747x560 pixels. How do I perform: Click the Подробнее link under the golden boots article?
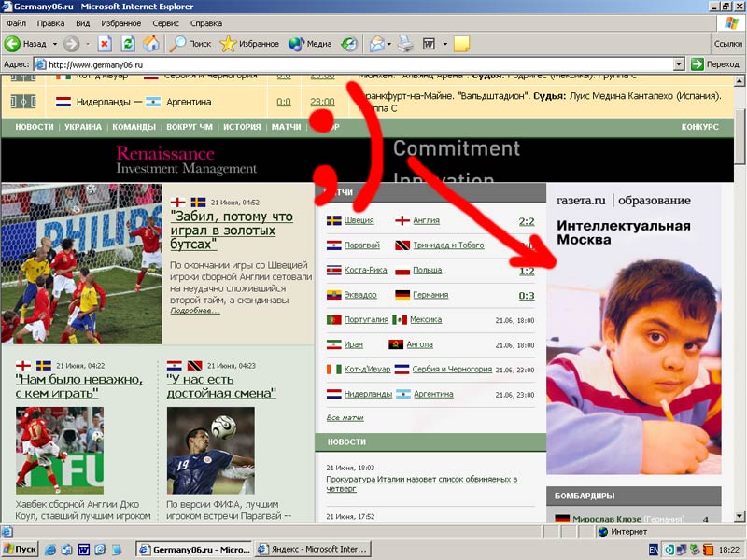pyautogui.click(x=195, y=311)
